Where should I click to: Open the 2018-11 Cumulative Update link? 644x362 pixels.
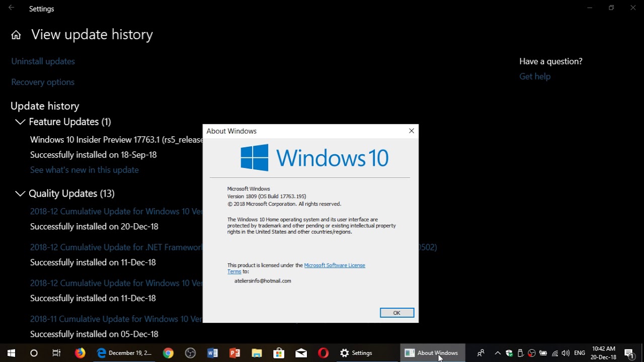click(116, 319)
